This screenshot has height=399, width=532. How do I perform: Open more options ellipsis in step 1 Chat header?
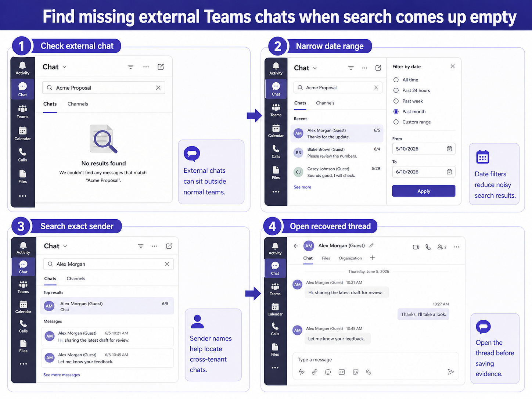[146, 67]
